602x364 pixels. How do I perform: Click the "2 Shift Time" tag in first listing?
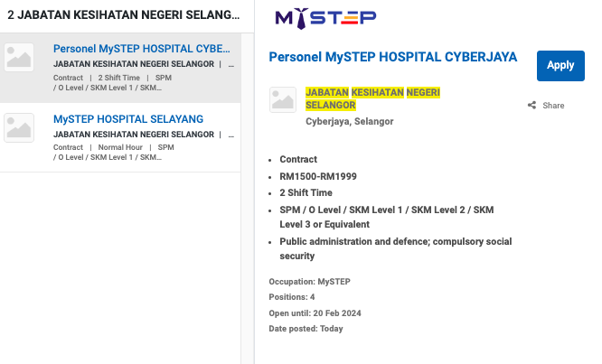click(119, 78)
